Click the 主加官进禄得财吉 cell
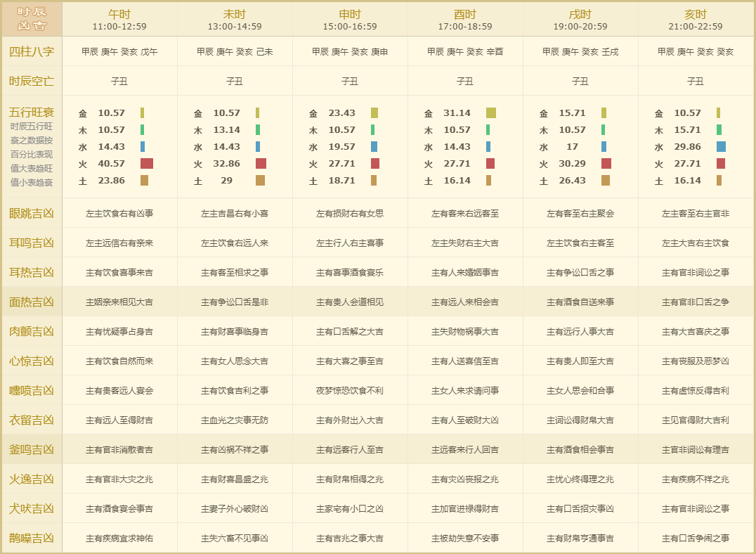The image size is (756, 554). [465, 508]
